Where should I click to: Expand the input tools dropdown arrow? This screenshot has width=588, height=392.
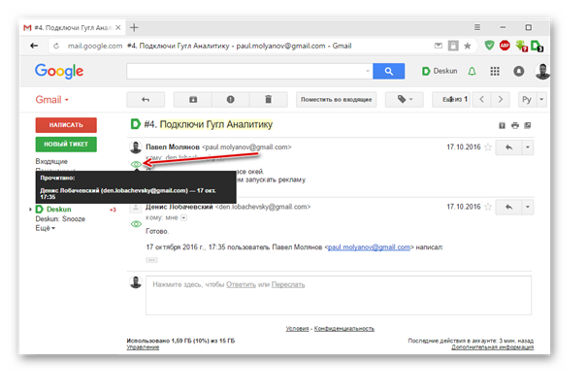point(541,99)
